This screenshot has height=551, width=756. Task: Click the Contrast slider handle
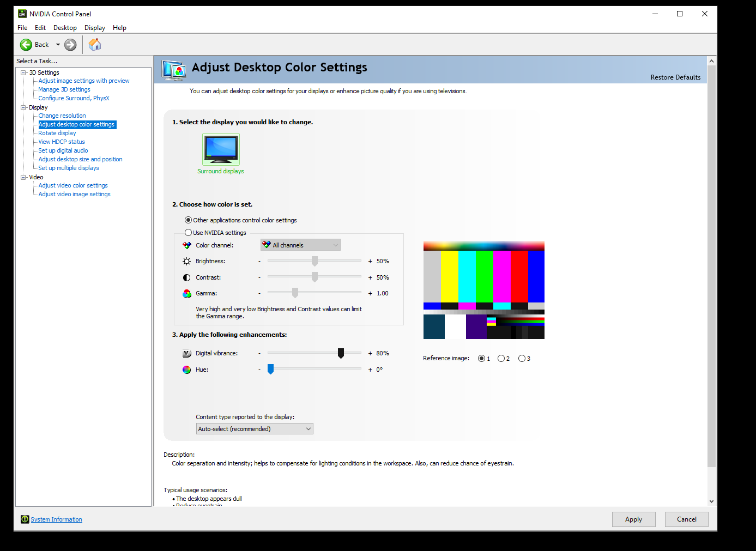point(315,277)
